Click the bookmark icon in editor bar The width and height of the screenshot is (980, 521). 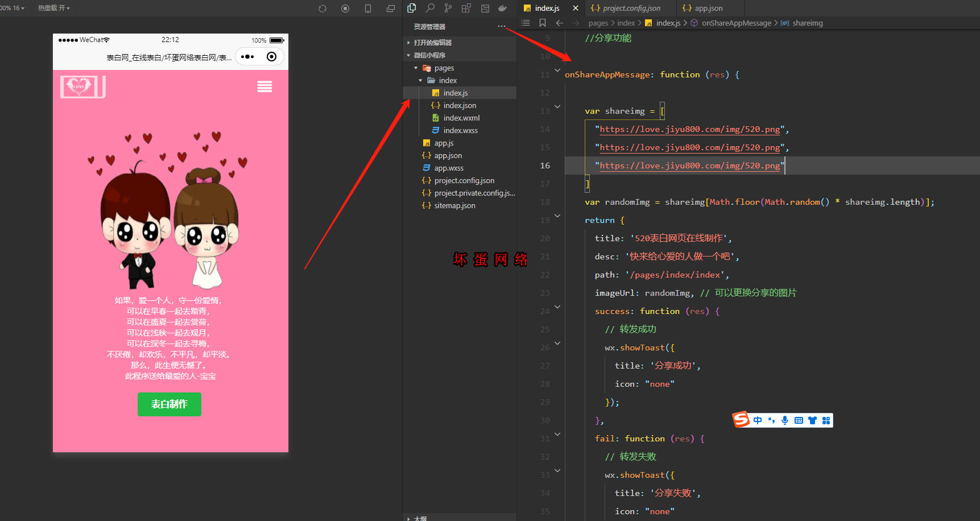click(543, 23)
